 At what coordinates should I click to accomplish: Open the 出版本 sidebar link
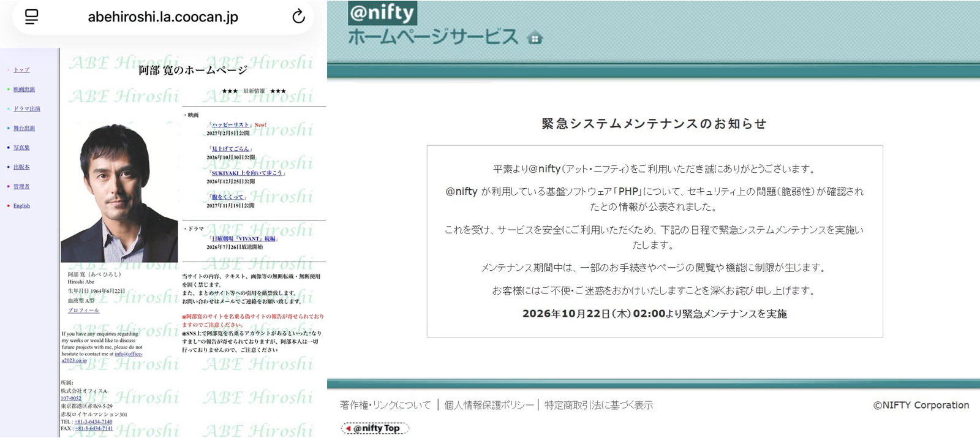pyautogui.click(x=21, y=167)
